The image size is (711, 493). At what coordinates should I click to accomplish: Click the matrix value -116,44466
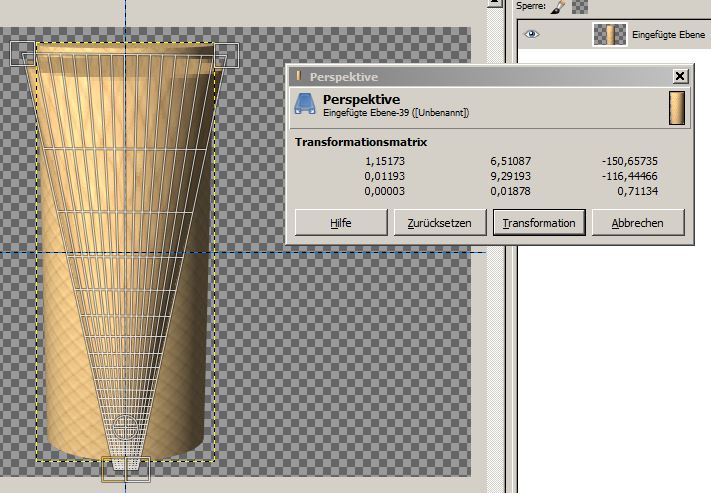point(630,176)
